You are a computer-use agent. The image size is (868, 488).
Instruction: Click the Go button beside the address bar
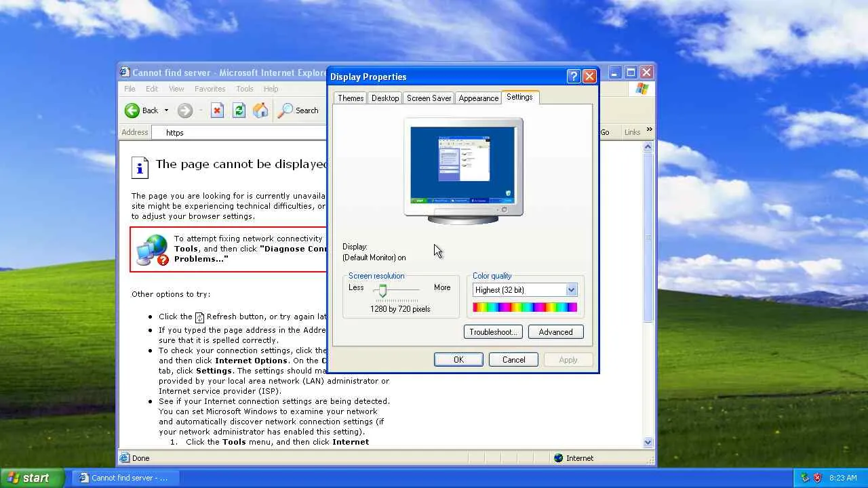coord(605,132)
